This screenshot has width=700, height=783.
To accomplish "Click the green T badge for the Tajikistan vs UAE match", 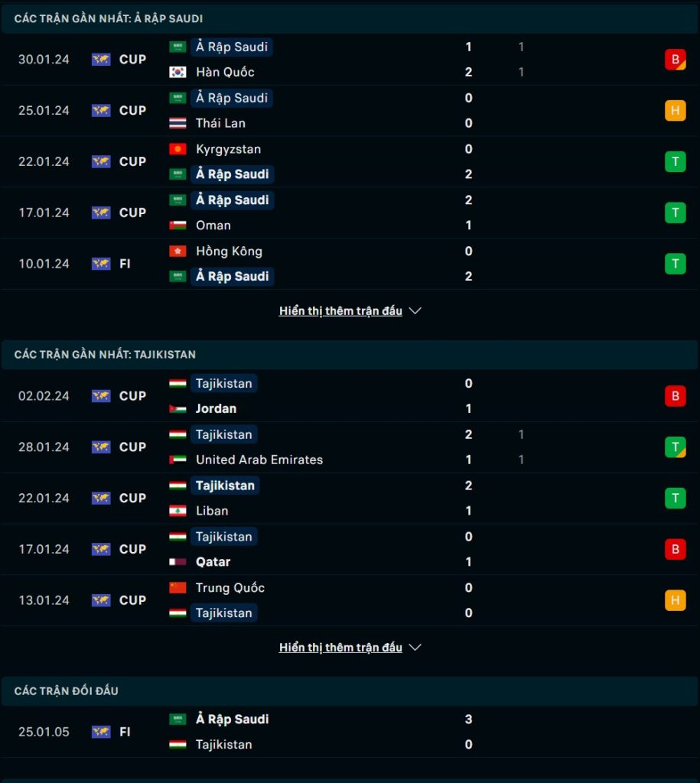I will 675,447.
